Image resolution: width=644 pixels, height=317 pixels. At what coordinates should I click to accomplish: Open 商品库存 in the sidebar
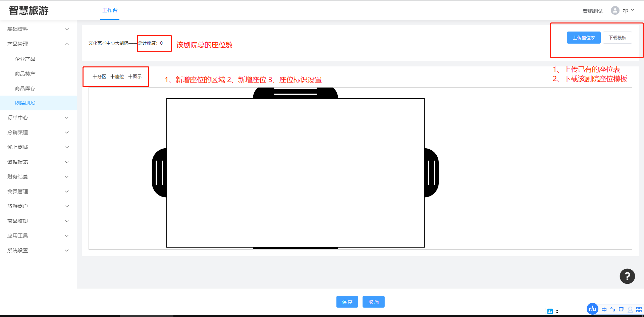pyautogui.click(x=25, y=88)
